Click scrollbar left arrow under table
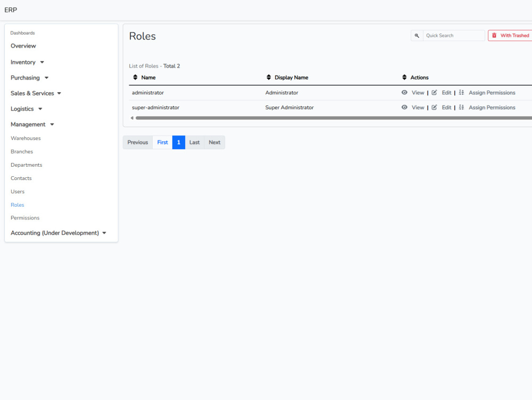The height and width of the screenshot is (400, 532). tap(132, 118)
